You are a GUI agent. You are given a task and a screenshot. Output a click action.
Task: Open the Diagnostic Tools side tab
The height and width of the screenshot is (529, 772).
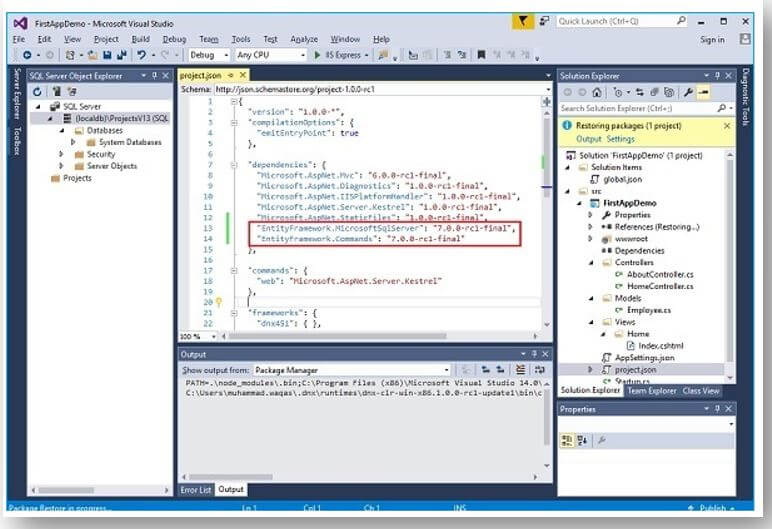click(745, 97)
